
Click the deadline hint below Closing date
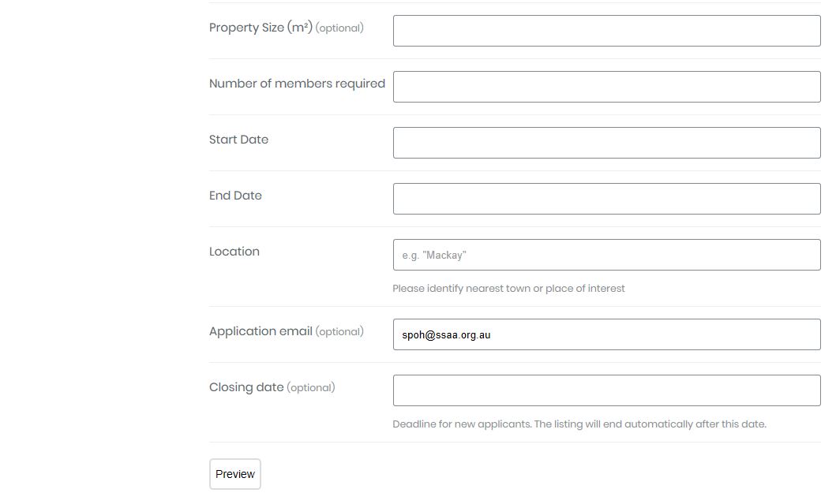pos(579,424)
